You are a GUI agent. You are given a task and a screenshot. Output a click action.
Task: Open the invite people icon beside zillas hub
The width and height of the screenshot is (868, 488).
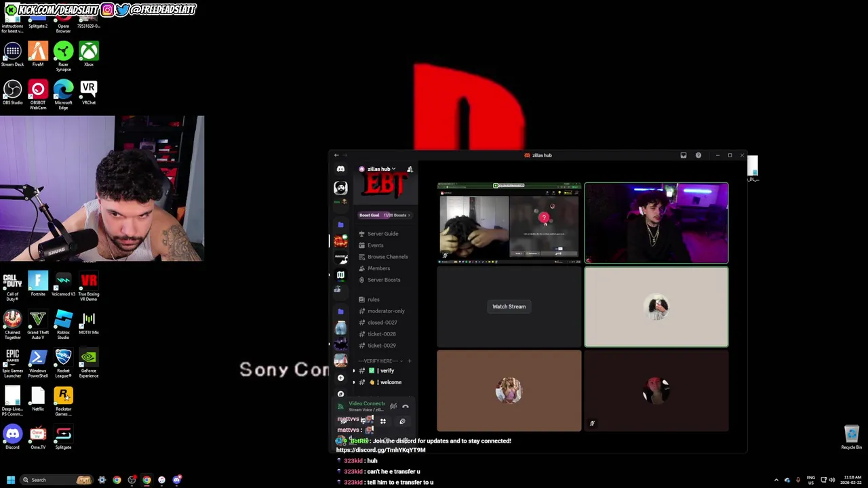(410, 169)
